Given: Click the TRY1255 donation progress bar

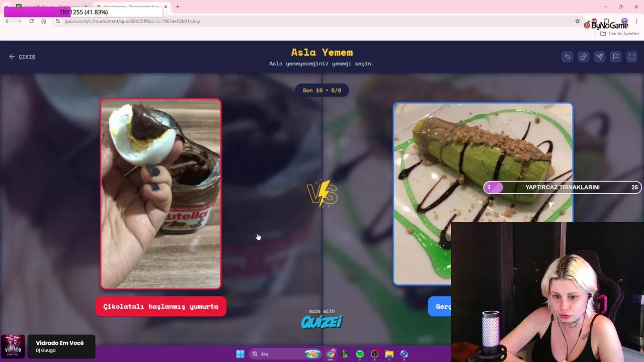Looking at the screenshot, I should (x=84, y=12).
